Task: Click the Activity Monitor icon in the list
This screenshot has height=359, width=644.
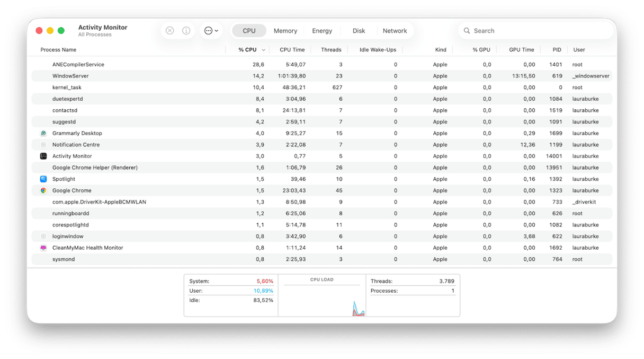Action: tap(43, 156)
